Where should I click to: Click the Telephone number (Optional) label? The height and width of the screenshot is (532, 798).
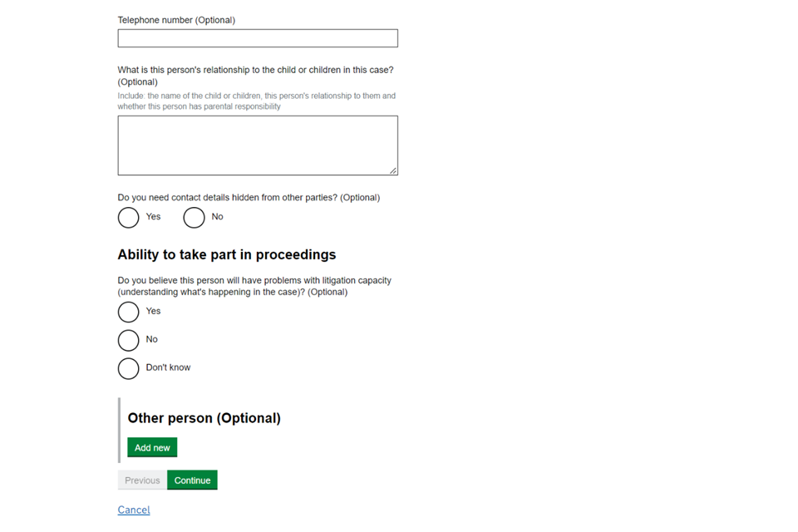click(176, 20)
